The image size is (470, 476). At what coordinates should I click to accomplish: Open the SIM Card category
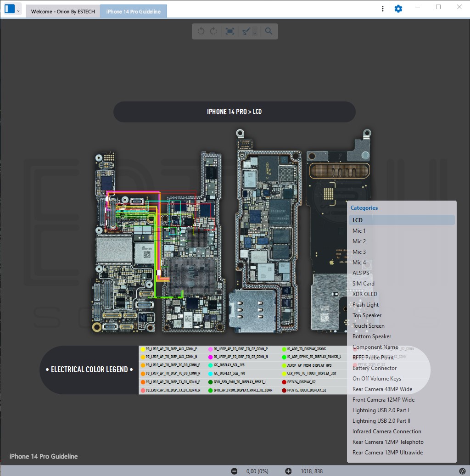tap(402, 284)
